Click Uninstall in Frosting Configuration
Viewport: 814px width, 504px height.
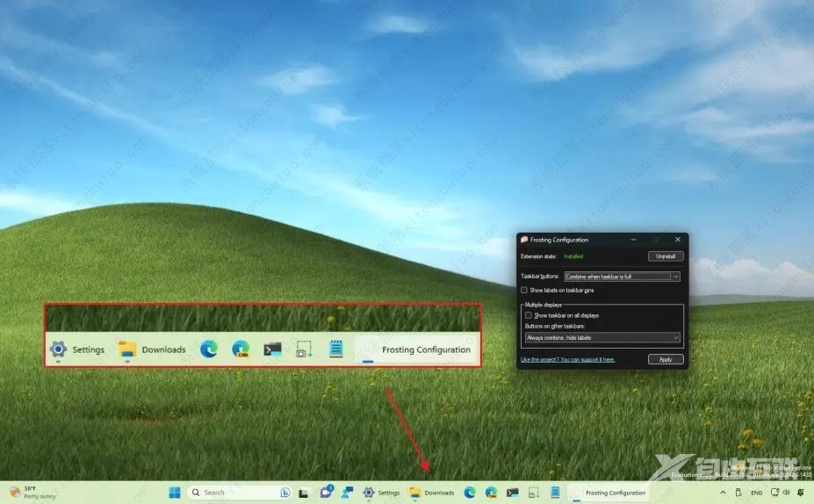point(666,256)
